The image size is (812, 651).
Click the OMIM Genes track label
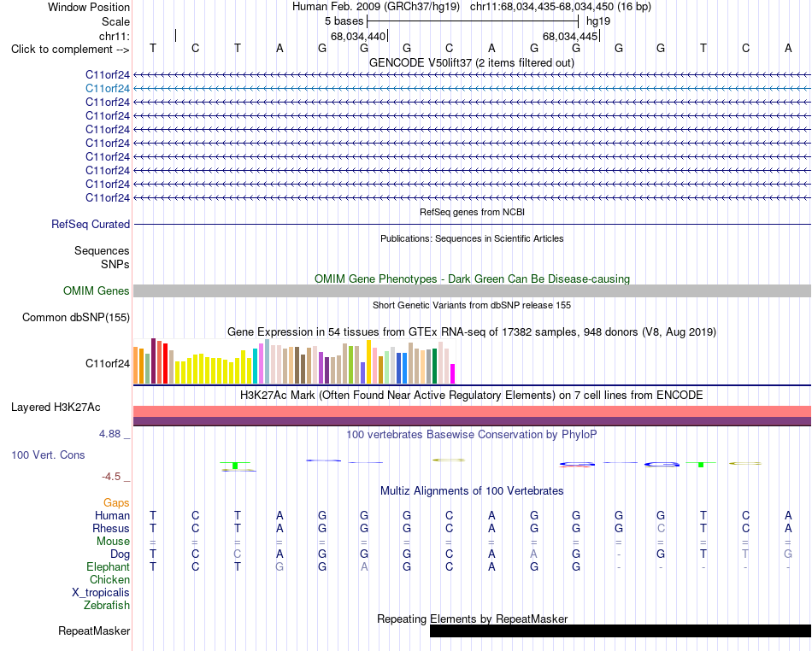click(x=97, y=290)
